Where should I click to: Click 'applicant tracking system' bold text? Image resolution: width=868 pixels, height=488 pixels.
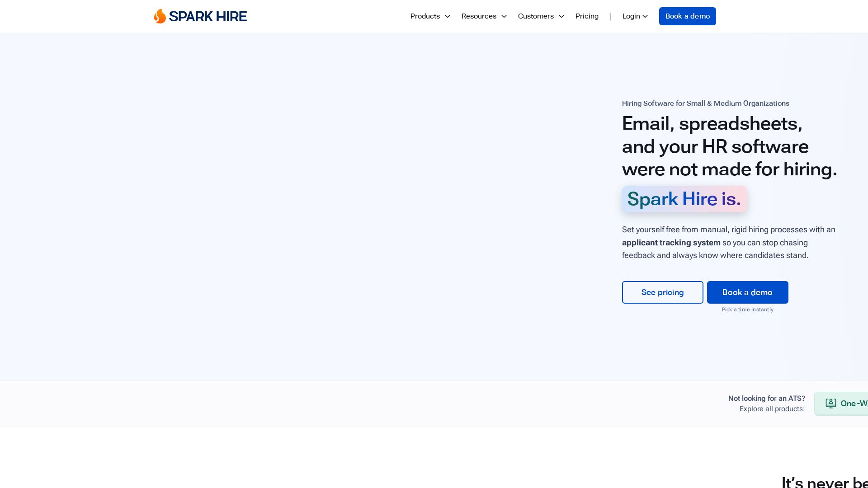[671, 243]
